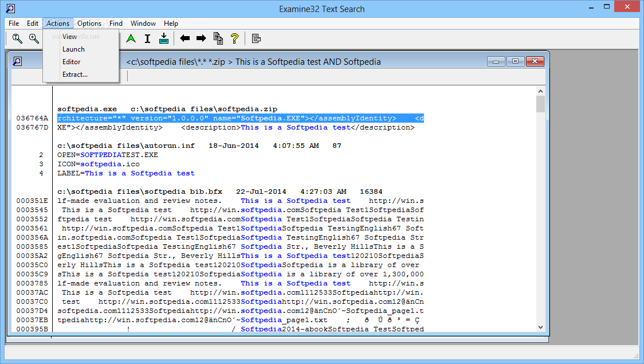
Task: Open the Find menu
Action: point(116,24)
